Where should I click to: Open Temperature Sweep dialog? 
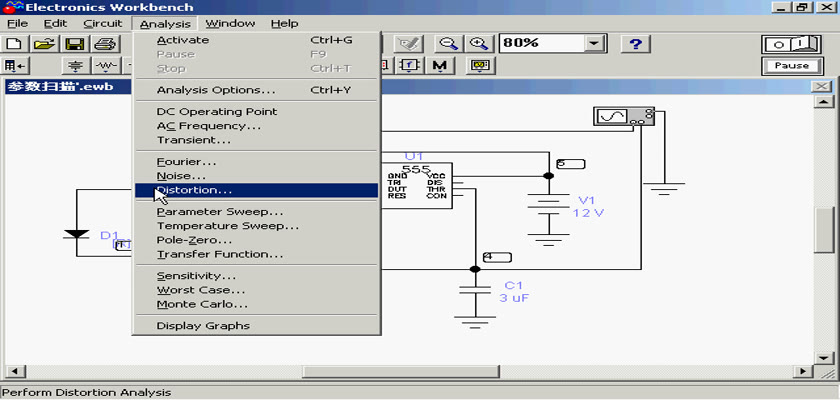coord(256,226)
